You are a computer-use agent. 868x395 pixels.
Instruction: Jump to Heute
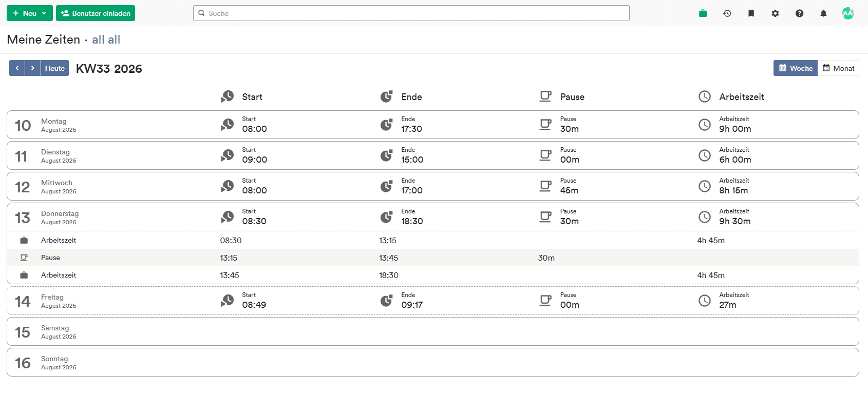[x=55, y=68]
